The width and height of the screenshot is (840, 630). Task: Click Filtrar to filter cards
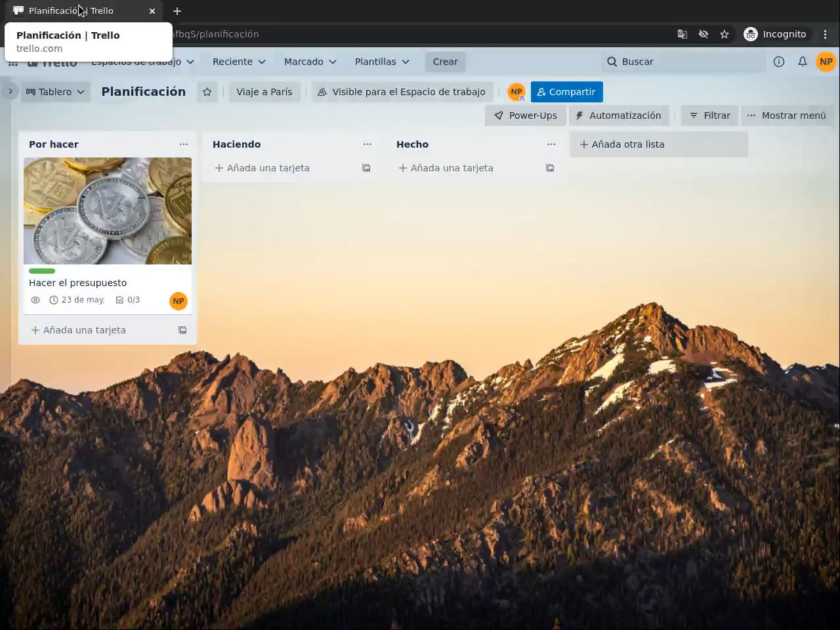tap(709, 115)
